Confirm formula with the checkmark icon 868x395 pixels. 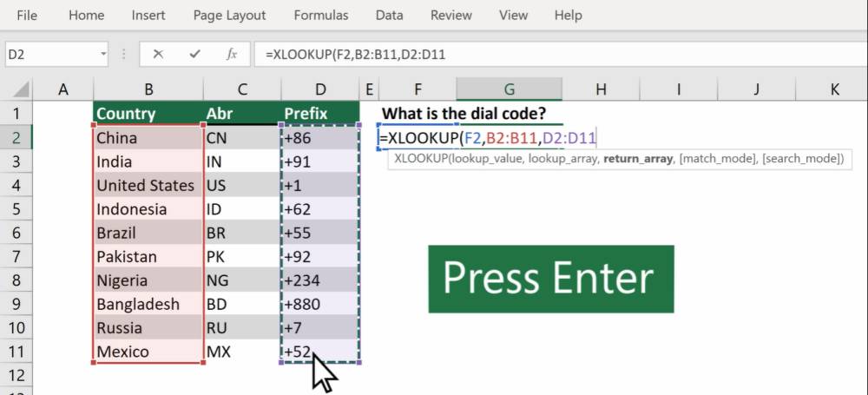(x=194, y=55)
